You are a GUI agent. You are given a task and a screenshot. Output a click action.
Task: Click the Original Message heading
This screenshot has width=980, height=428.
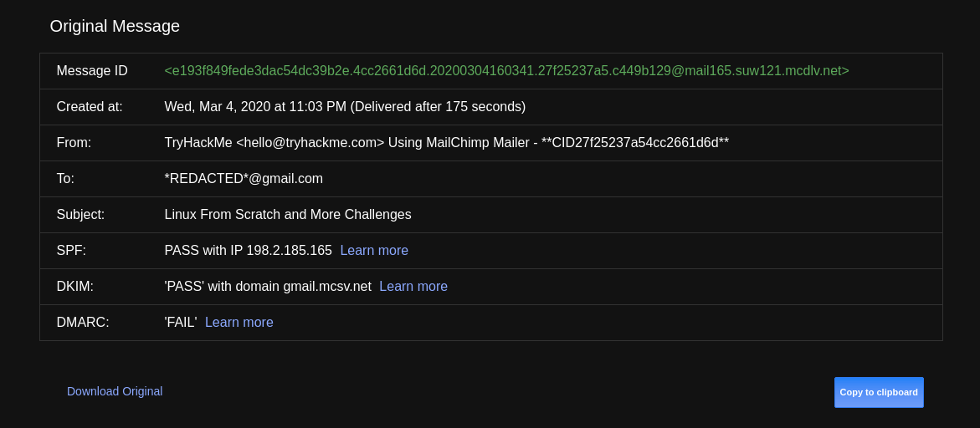click(115, 26)
